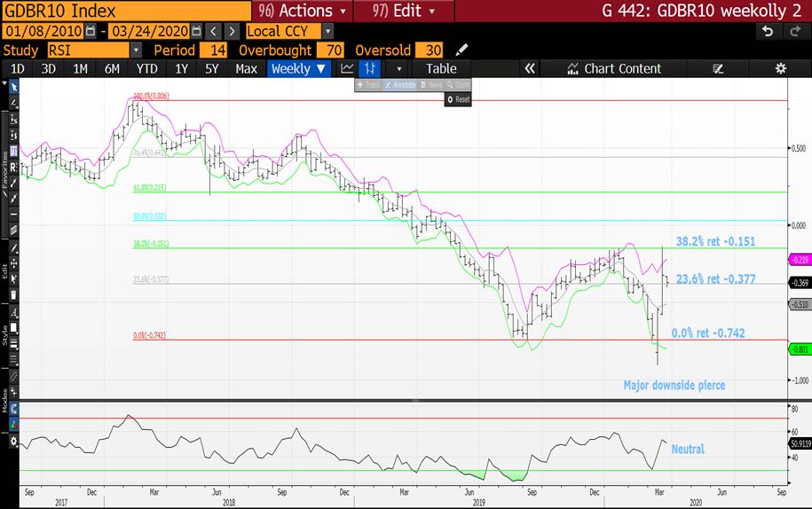Click the undo arrow icon
The width and height of the screenshot is (812, 509).
click(x=768, y=31)
